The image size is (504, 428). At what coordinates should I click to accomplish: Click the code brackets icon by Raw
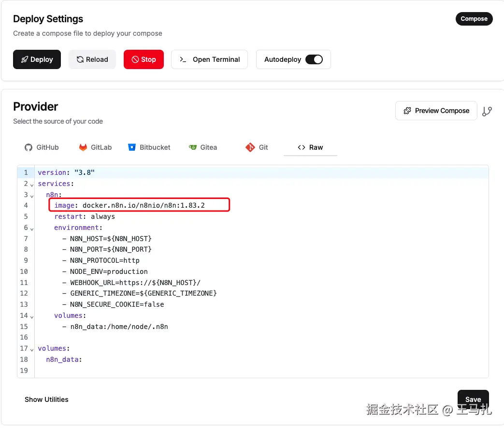pyautogui.click(x=302, y=147)
